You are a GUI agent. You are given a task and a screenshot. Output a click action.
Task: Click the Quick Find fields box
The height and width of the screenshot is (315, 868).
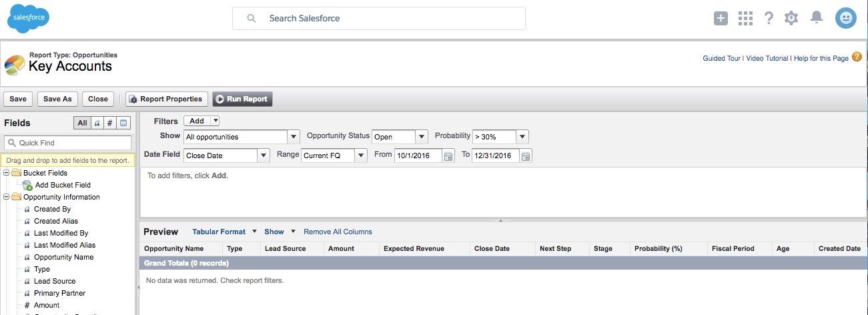tap(67, 143)
